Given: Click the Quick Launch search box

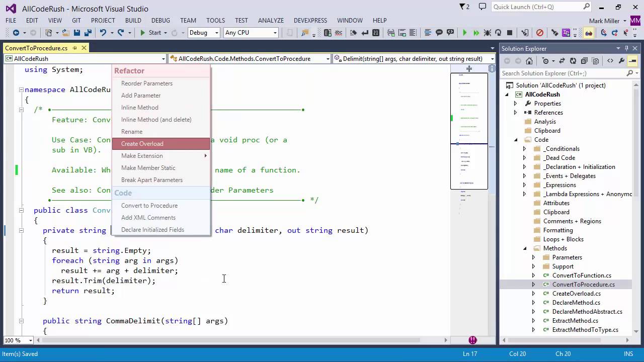Looking at the screenshot, I should 541,7.
